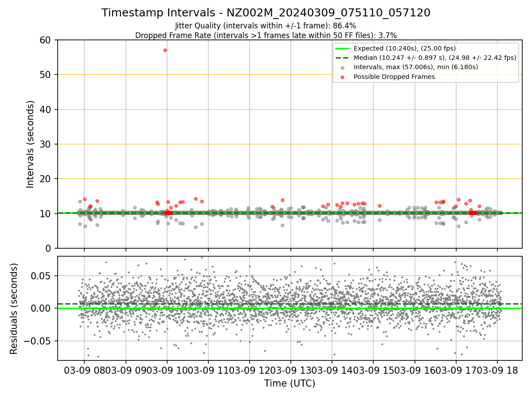The width and height of the screenshot is (532, 399).
Task: Click the gray dot marker in the legend
Action: 342,67
